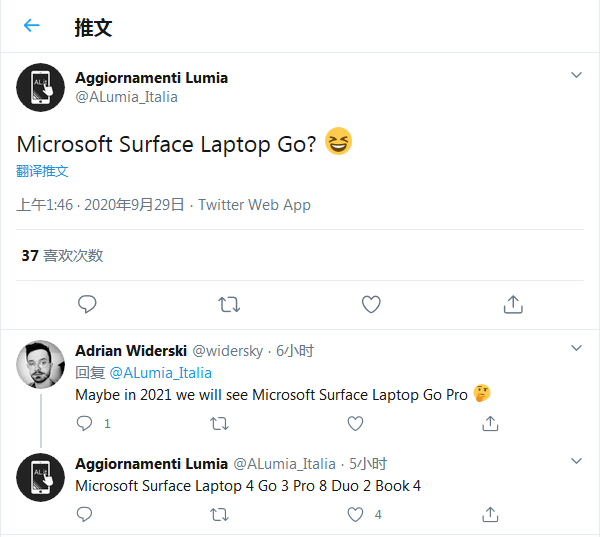The width and height of the screenshot is (600, 537).
Task: Expand options chevron on Adrian Widerski's reply
Action: pyautogui.click(x=576, y=349)
